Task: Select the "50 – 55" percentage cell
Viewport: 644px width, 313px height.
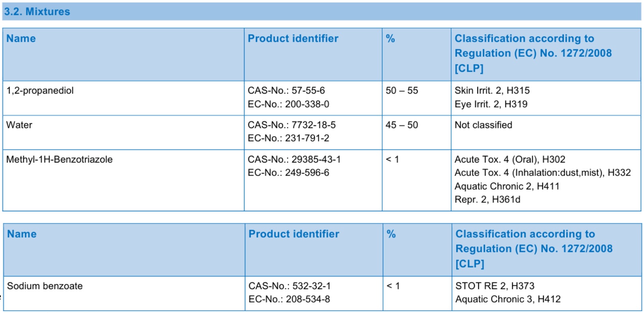Action: click(401, 90)
